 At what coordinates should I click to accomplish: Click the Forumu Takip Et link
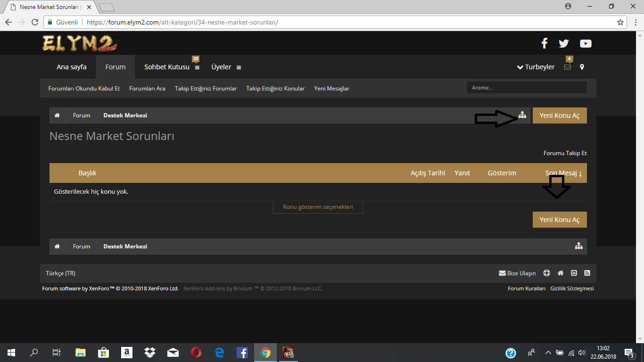click(x=565, y=153)
